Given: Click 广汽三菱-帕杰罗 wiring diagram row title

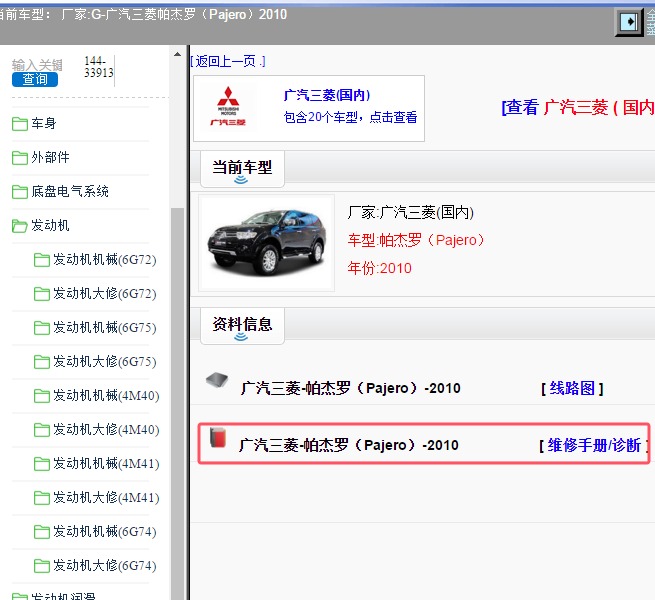Looking at the screenshot, I should (x=350, y=388).
